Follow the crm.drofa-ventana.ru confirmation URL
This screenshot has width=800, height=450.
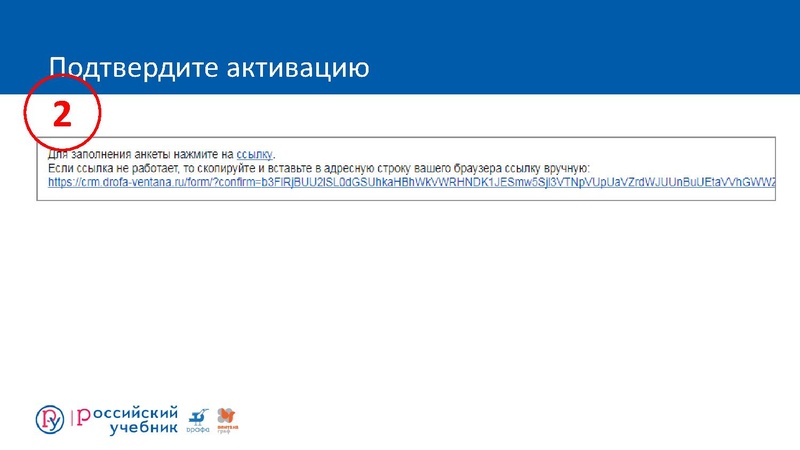(412, 182)
